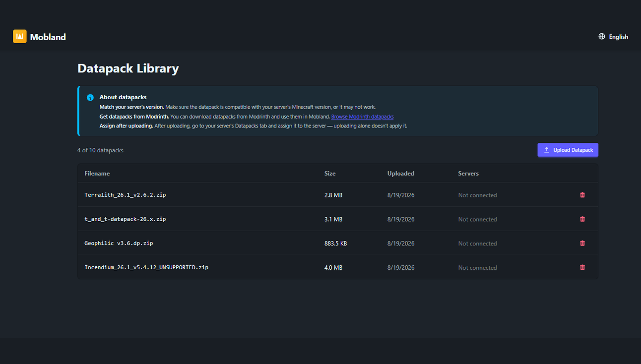Click the Terralith row upload date
The image size is (641, 364).
(x=401, y=195)
